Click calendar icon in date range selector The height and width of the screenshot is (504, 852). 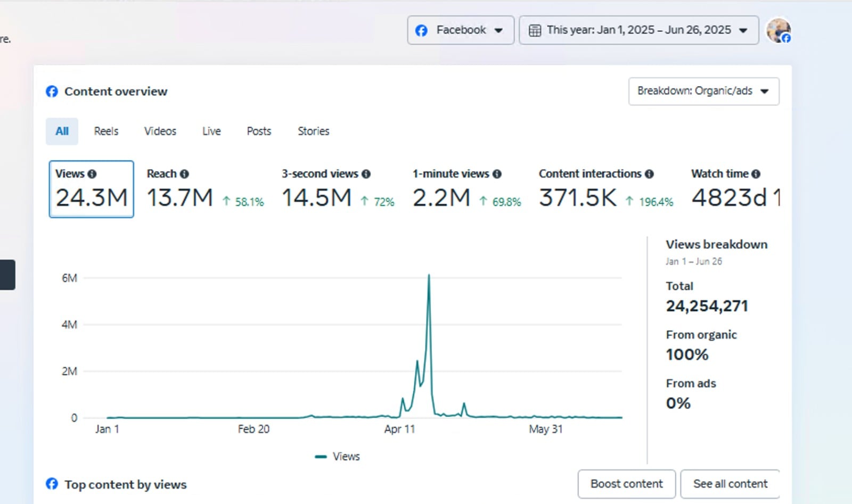click(x=535, y=30)
